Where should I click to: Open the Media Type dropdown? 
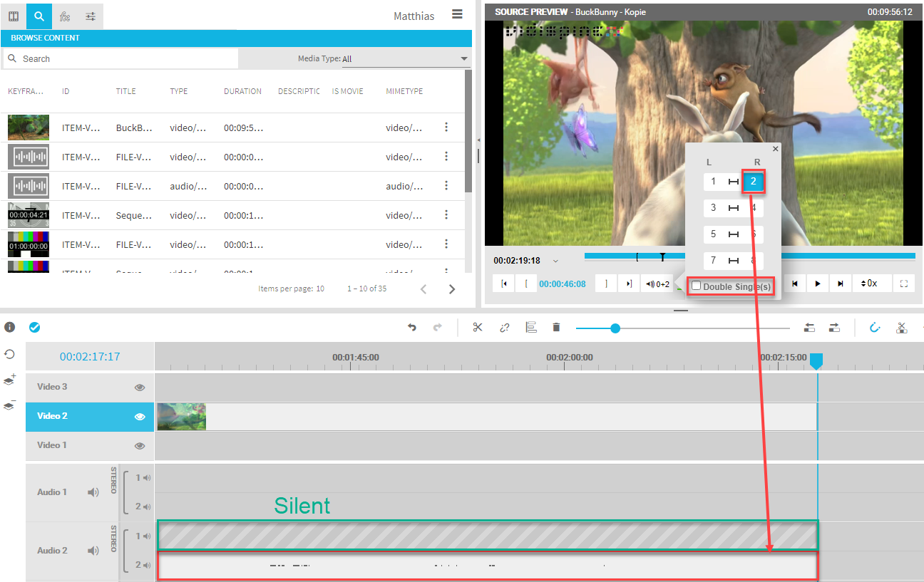(405, 59)
